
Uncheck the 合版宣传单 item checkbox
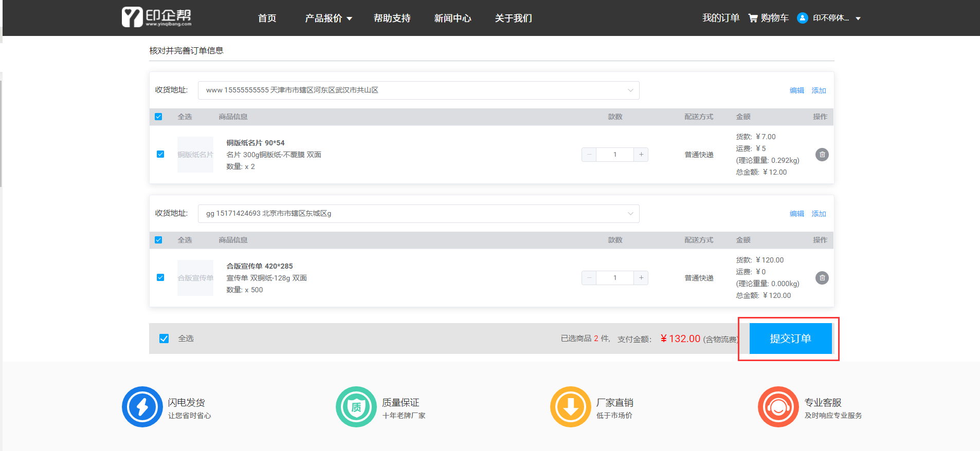coord(160,277)
